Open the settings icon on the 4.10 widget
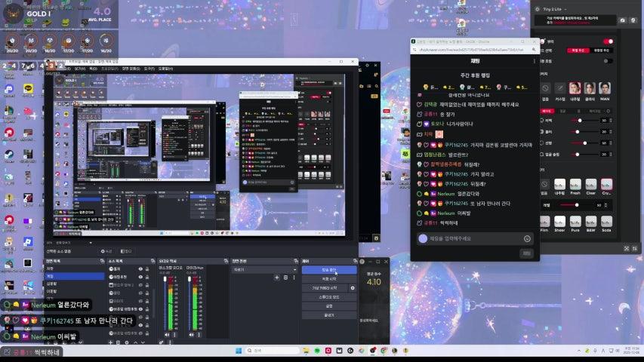 pyautogui.click(x=362, y=261)
